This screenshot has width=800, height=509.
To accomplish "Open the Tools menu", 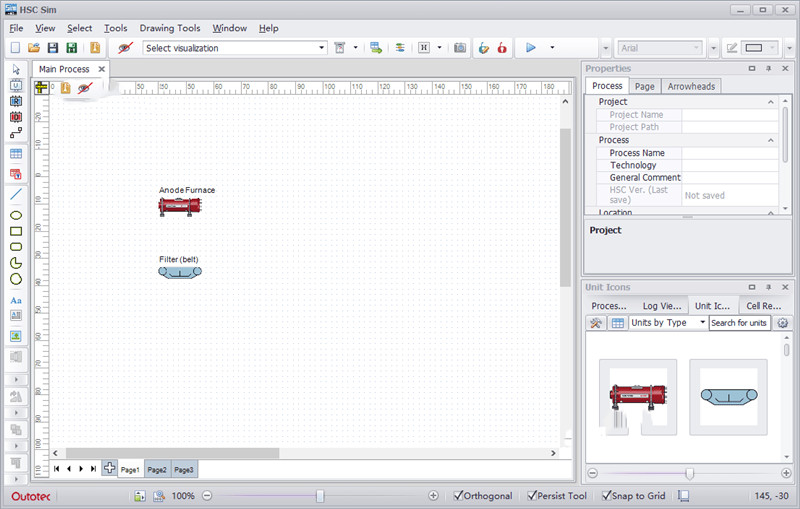I will (115, 28).
